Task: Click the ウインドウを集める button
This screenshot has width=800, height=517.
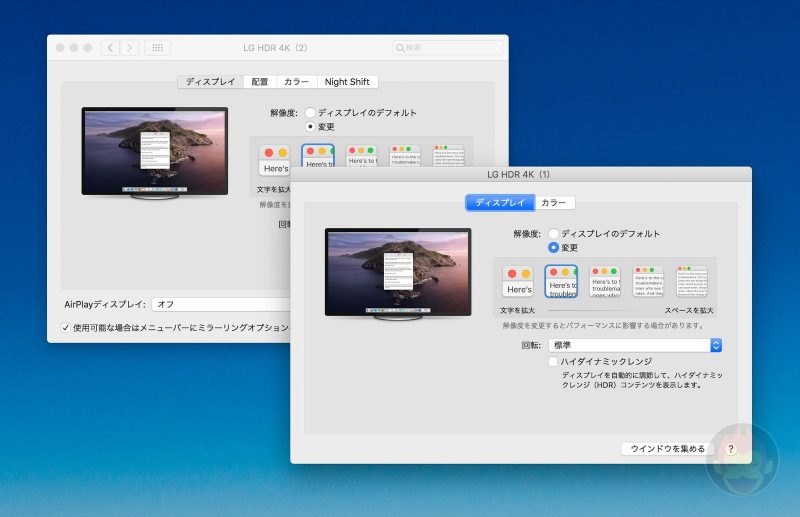Action: click(668, 449)
